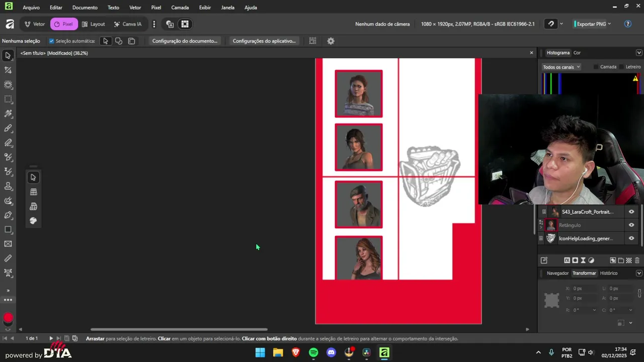Click the Adjustments circle icon in Layers panel
This screenshot has height=362, width=644.
(591, 260)
